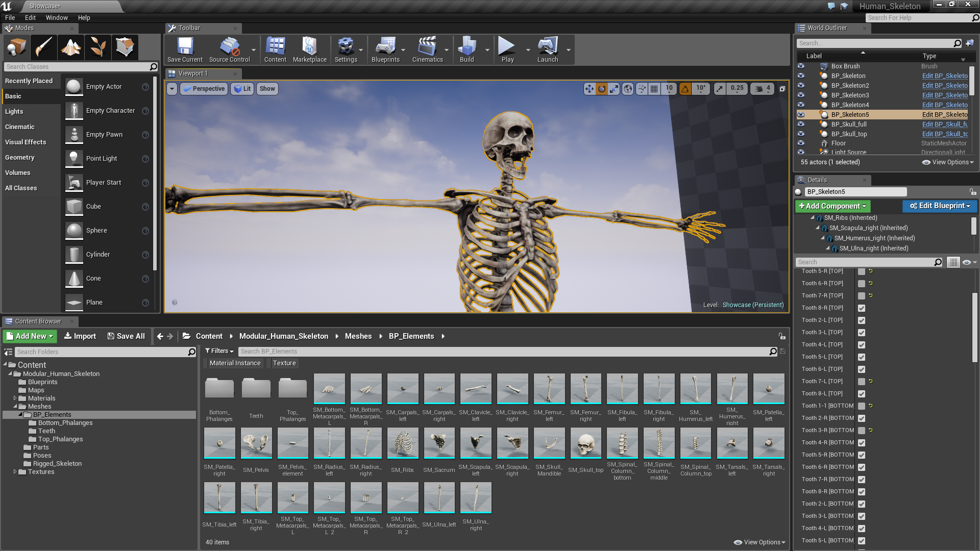980x551 pixels.
Task: Select the Landscape mode icon
Action: click(71, 47)
